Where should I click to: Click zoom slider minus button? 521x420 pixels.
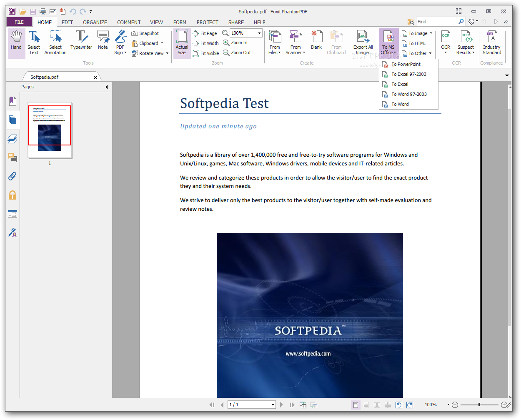coord(455,405)
